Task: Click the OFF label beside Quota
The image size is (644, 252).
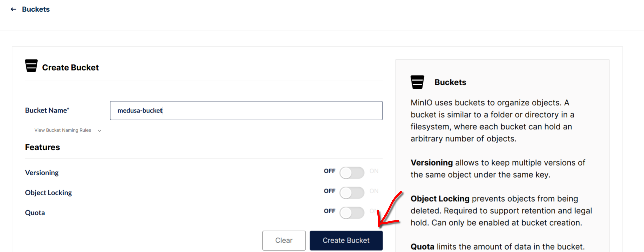Action: [x=329, y=211]
